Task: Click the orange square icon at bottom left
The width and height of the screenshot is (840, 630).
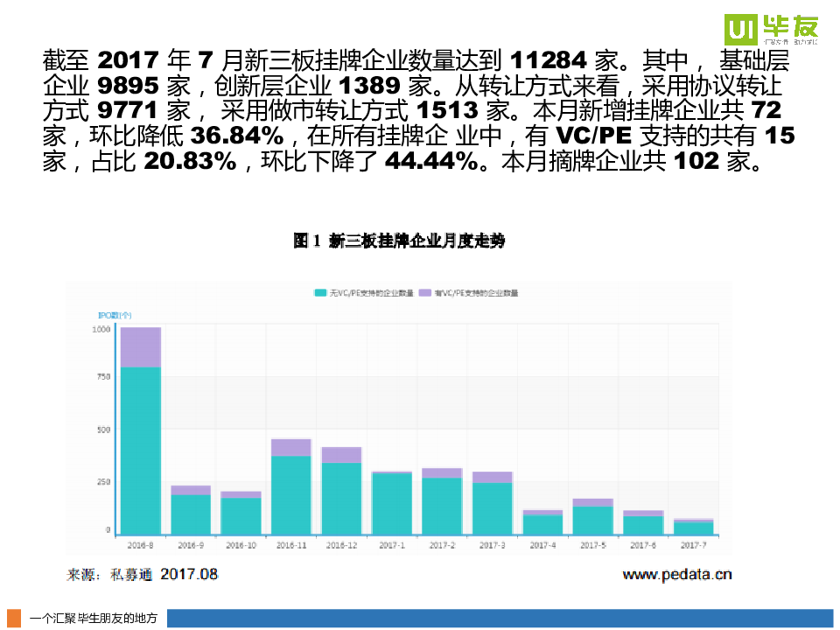Action: point(14,617)
